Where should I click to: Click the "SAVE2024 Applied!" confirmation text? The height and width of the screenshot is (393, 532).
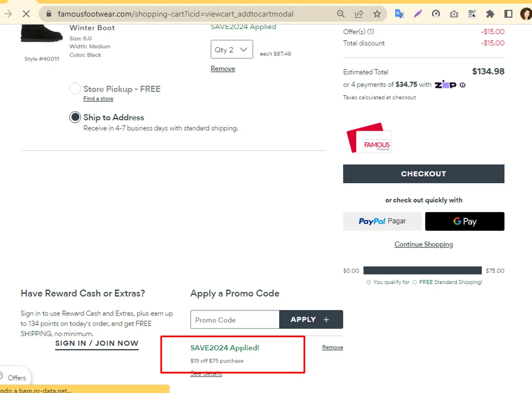pos(225,348)
